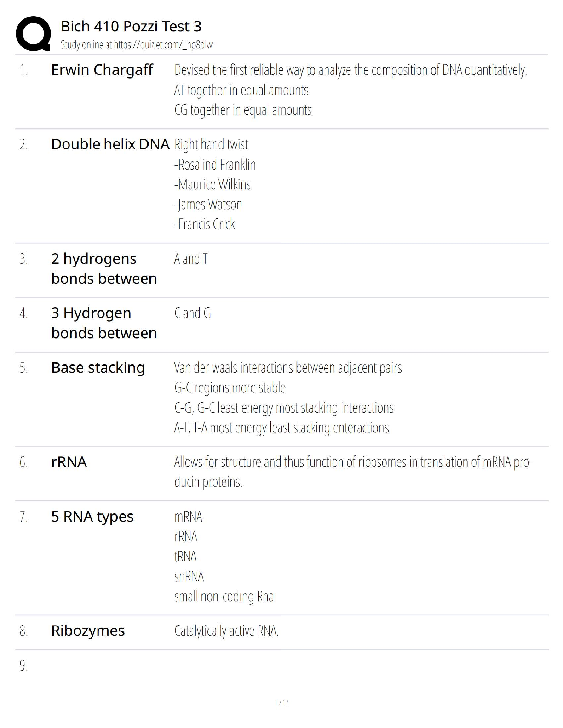
Task: Select the Maurice Wilkins line
Action: pyautogui.click(x=213, y=184)
